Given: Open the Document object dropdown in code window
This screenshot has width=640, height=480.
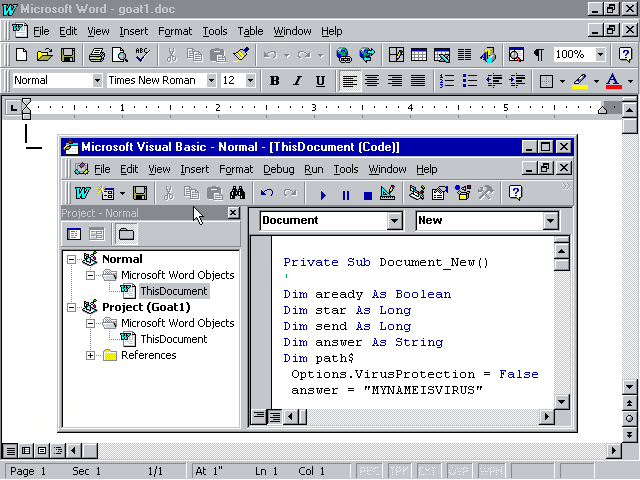Looking at the screenshot, I should [394, 221].
